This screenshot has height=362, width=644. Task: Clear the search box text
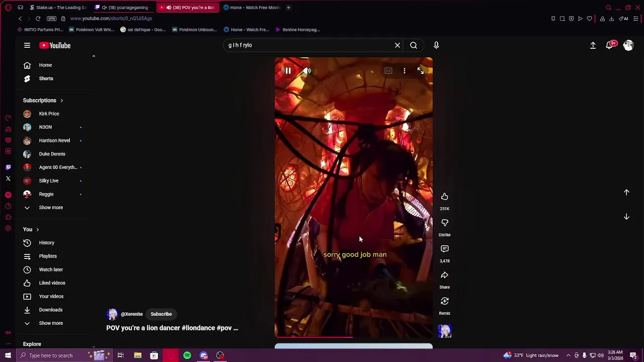pyautogui.click(x=397, y=45)
